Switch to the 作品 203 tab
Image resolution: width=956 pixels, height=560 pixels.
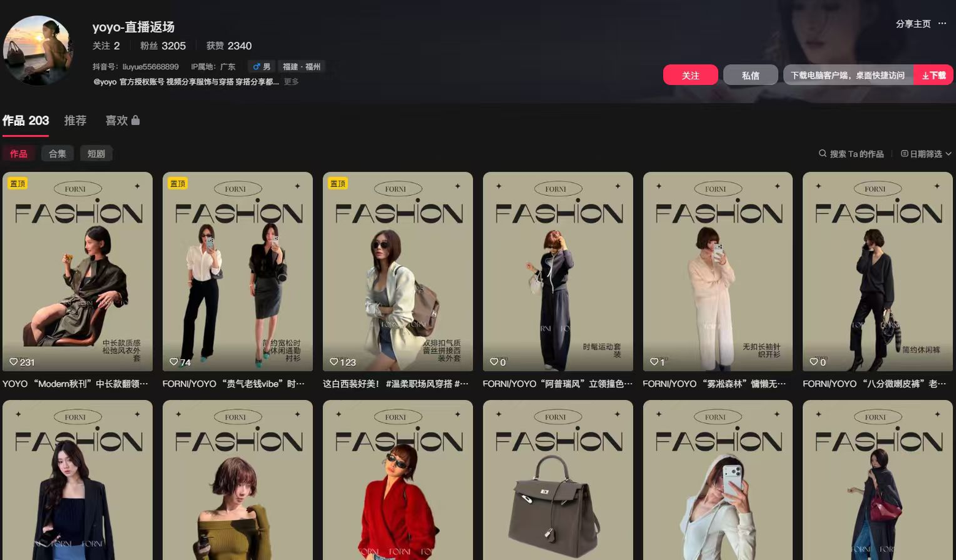pyautogui.click(x=26, y=121)
